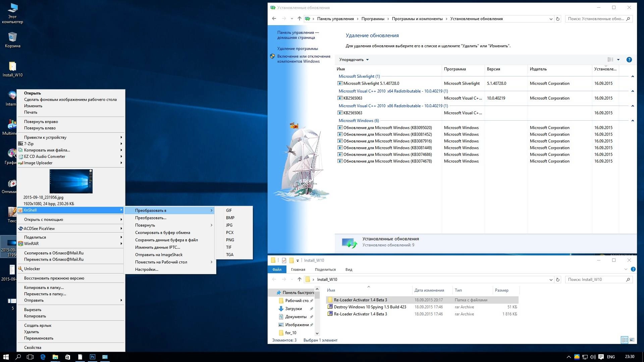Open XnShell Settings entry
Screen dimensions: 644x362
click(170, 269)
